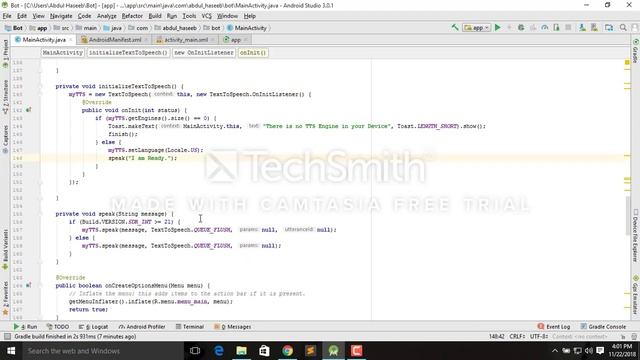The width and height of the screenshot is (640, 360).
Task: Open SDK Manager from toolbar
Action: 594,28
